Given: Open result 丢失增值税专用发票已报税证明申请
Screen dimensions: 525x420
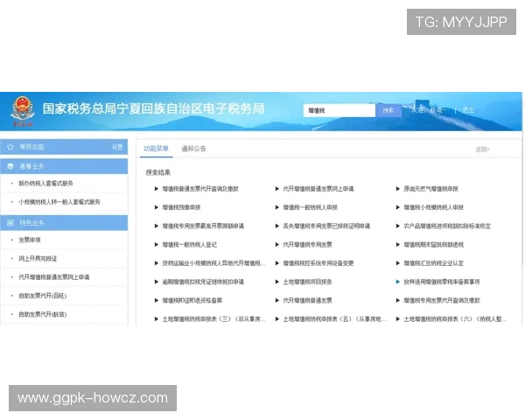Looking at the screenshot, I should [326, 226].
